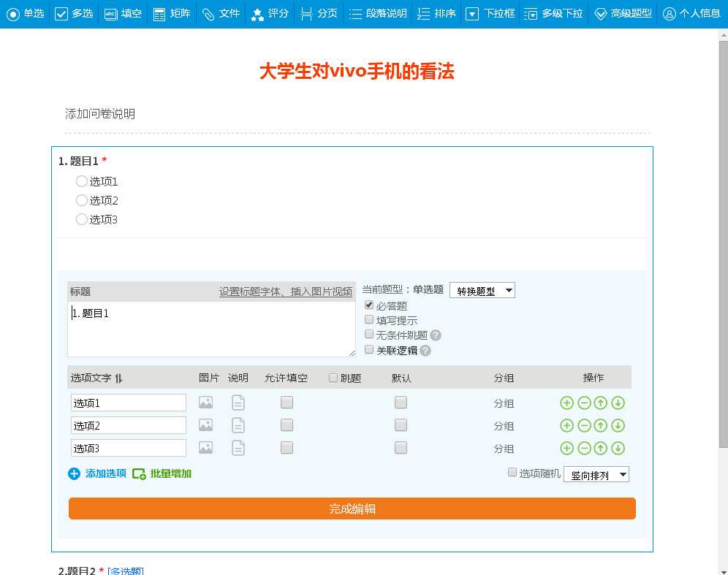Viewport: 728px width, 575px height.
Task: Set group for 选项1 via 分组
Action: click(x=504, y=403)
